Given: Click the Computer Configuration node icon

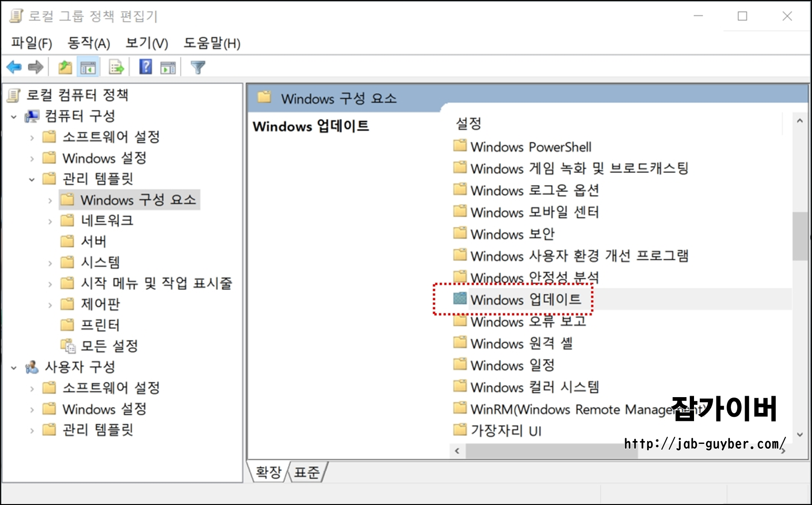Looking at the screenshot, I should (32, 116).
